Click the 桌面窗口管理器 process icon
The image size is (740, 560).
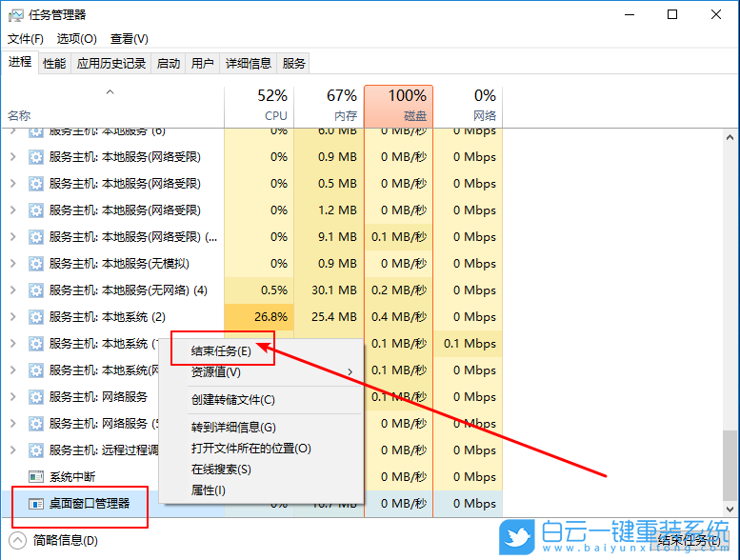click(x=36, y=504)
